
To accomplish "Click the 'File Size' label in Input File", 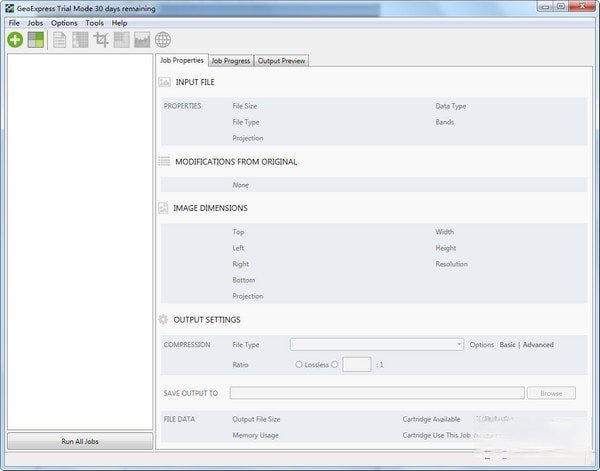I will [x=245, y=106].
